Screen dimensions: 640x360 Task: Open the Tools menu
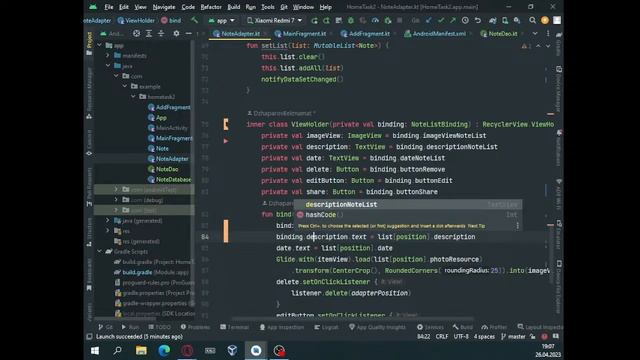click(x=268, y=7)
